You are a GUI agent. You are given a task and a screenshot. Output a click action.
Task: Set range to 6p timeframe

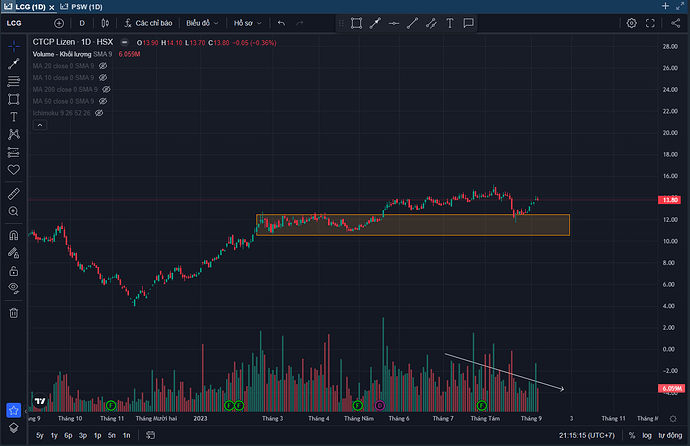pyautogui.click(x=68, y=435)
